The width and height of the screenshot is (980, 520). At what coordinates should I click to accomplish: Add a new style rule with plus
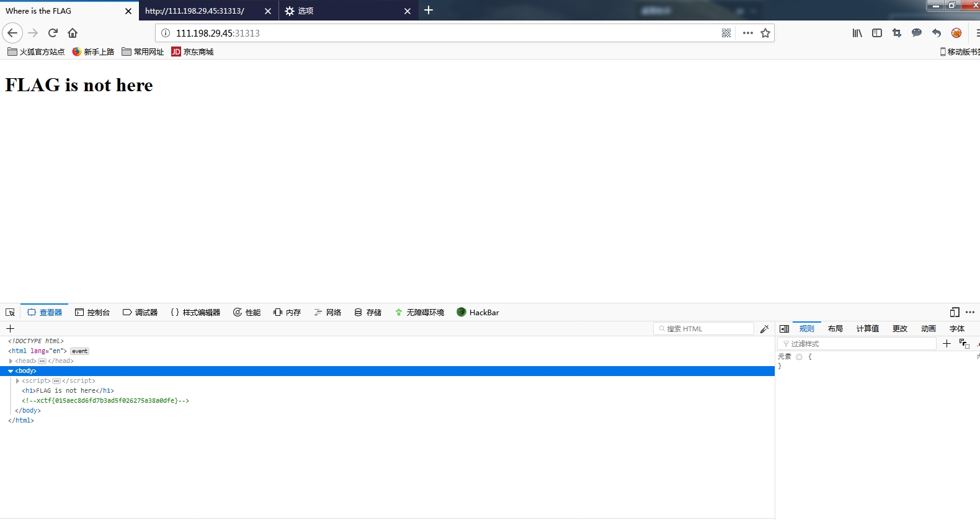(x=947, y=344)
